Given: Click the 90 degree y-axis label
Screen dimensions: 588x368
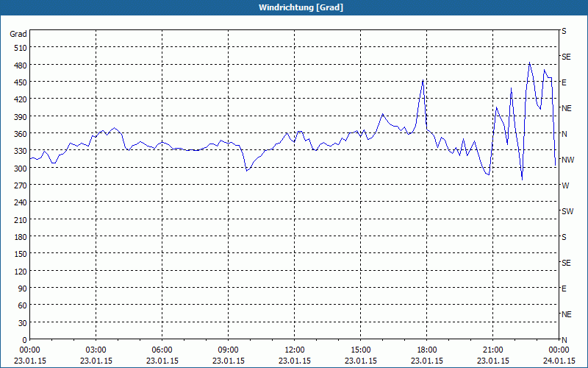Looking at the screenshot, I should [22, 289].
